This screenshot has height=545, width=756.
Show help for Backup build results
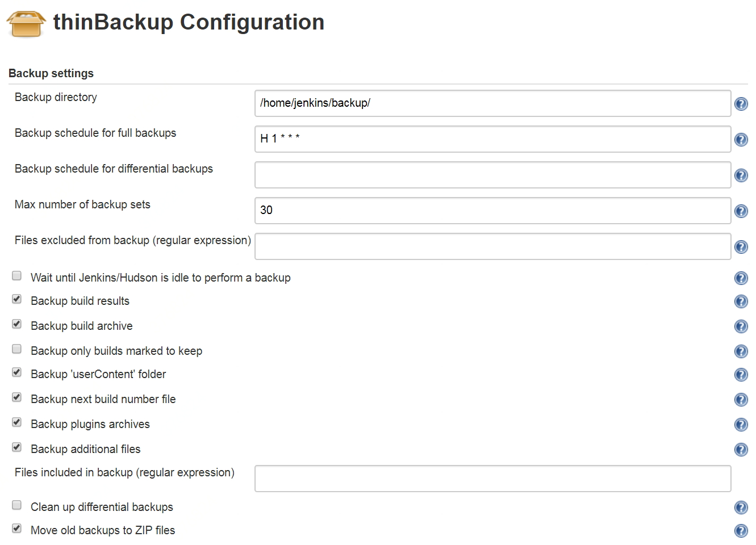pyautogui.click(x=741, y=301)
